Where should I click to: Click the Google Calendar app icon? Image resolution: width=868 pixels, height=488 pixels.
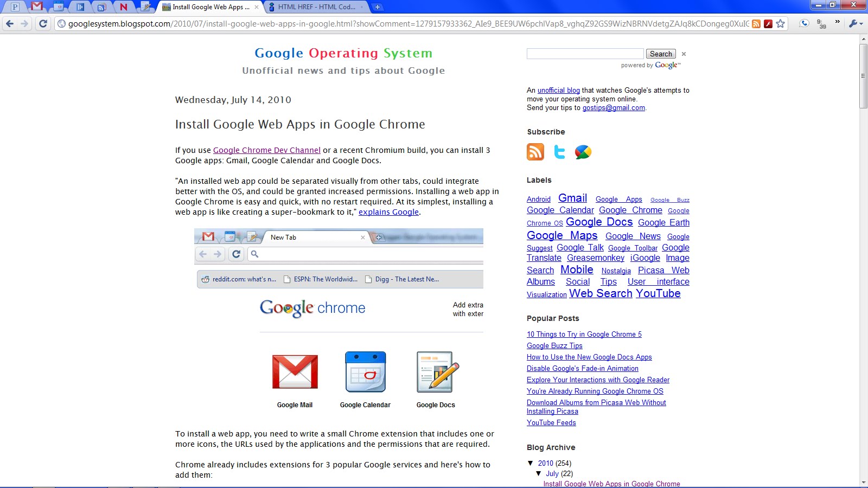pyautogui.click(x=366, y=372)
